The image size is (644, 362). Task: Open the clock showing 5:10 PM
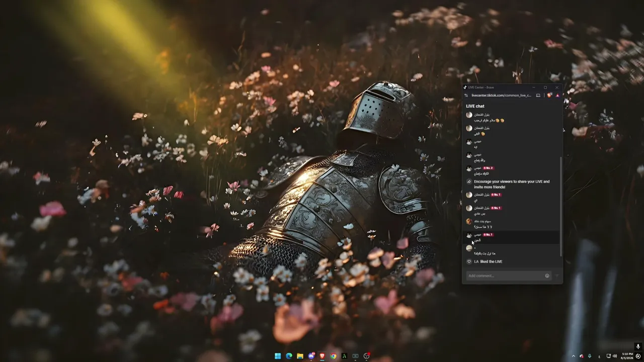point(627,356)
